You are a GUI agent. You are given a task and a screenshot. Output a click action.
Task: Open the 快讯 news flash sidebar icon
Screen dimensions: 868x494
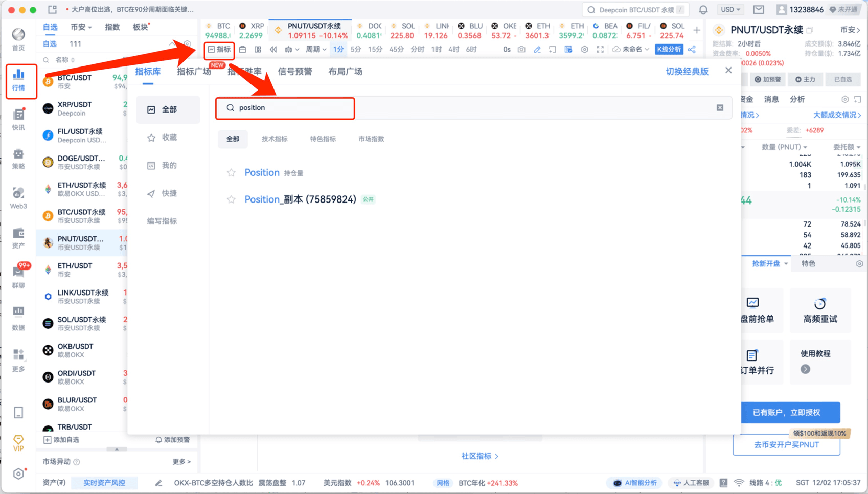point(18,120)
